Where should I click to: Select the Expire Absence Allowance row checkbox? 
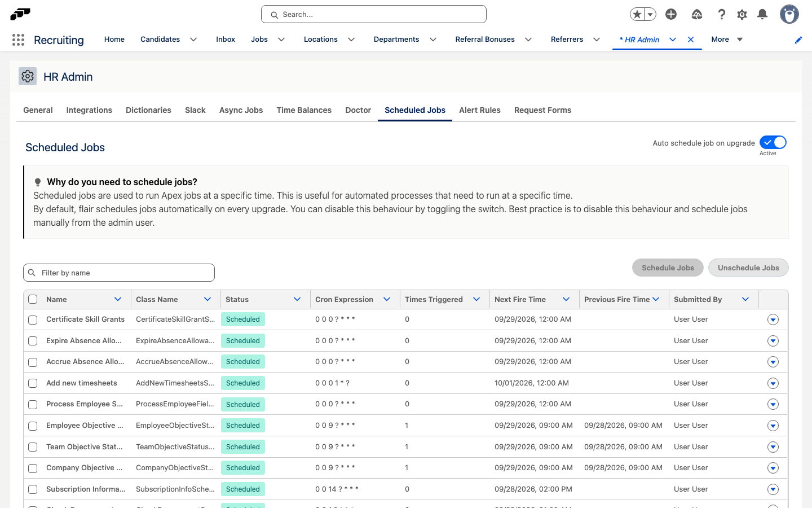pos(33,341)
